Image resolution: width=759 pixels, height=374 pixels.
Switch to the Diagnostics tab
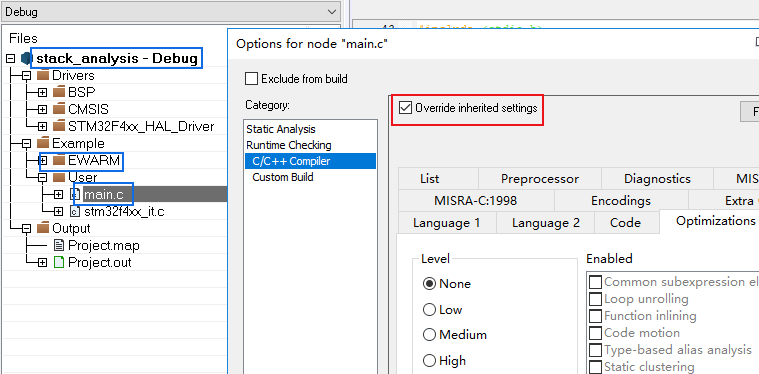[657, 179]
